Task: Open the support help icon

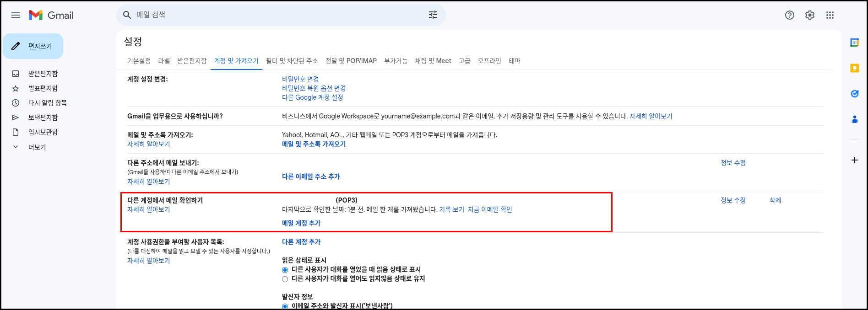Action: [x=790, y=15]
